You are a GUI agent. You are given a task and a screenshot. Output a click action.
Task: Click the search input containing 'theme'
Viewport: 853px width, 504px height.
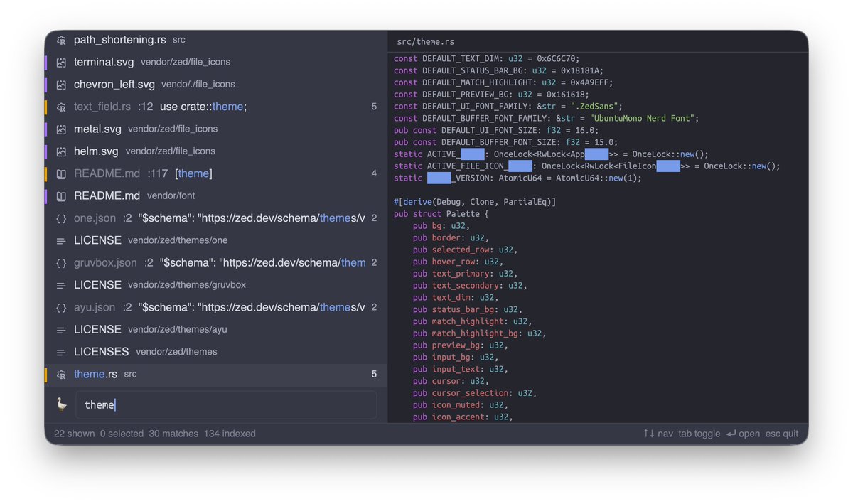(x=226, y=404)
